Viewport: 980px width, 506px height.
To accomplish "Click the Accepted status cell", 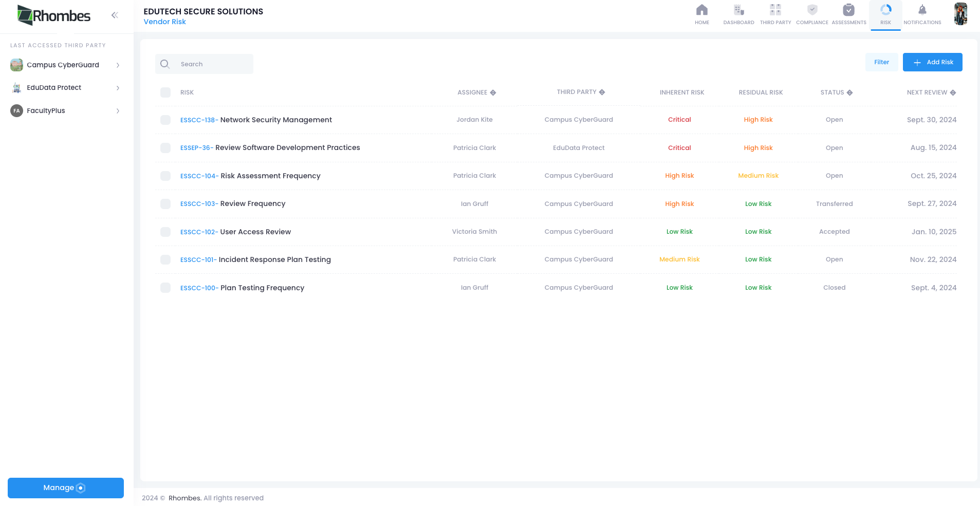I will 834,232.
